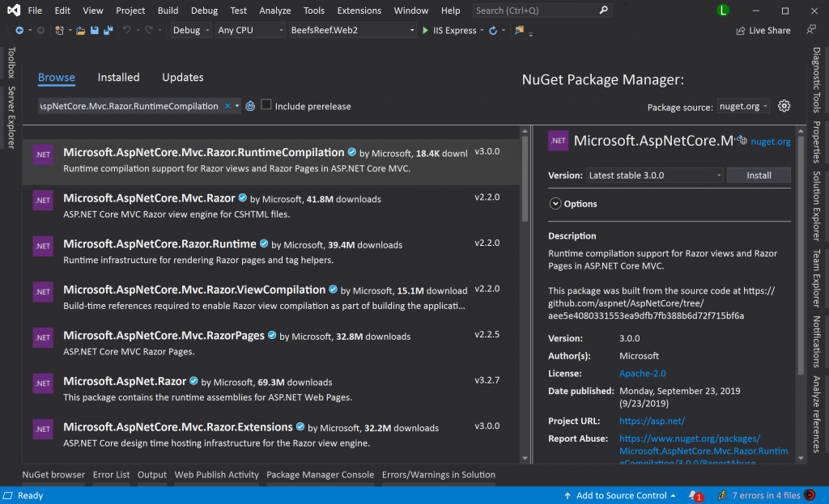This screenshot has width=829, height=504.
Task: Open the Error List tab
Action: [x=111, y=474]
